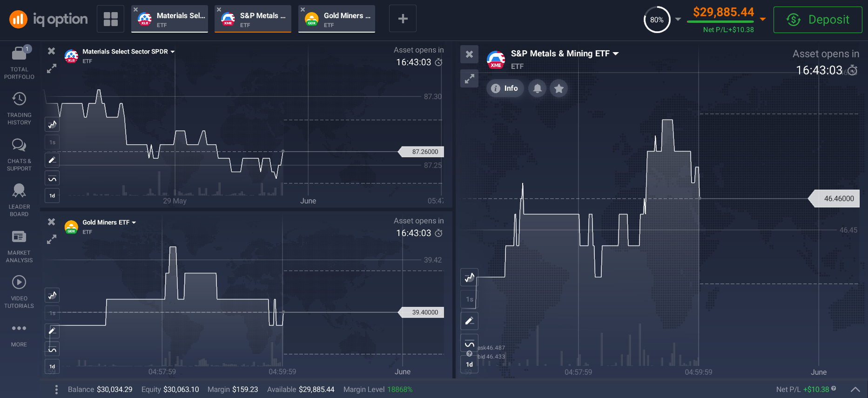
Task: Expand bottom panel with chevron up
Action: [855, 389]
